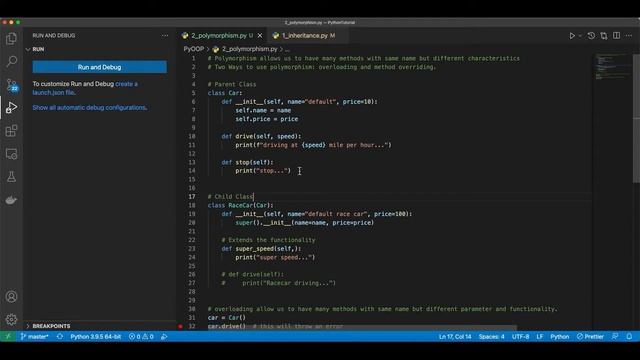The width and height of the screenshot is (640, 360).
Task: Click the RUN AND DEBUG panel title
Action: pos(54,36)
